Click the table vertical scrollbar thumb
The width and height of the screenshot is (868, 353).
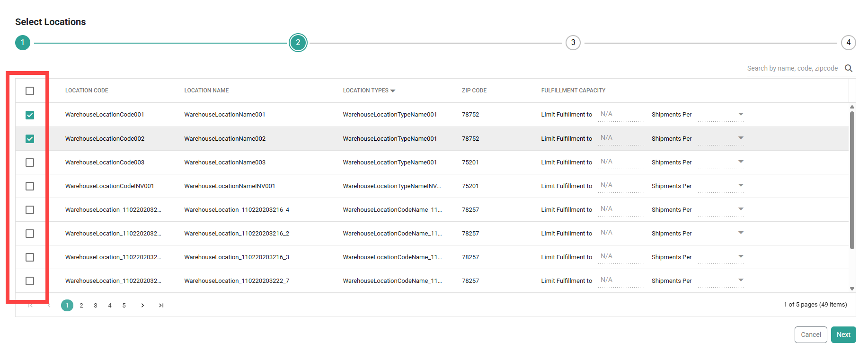click(x=852, y=180)
